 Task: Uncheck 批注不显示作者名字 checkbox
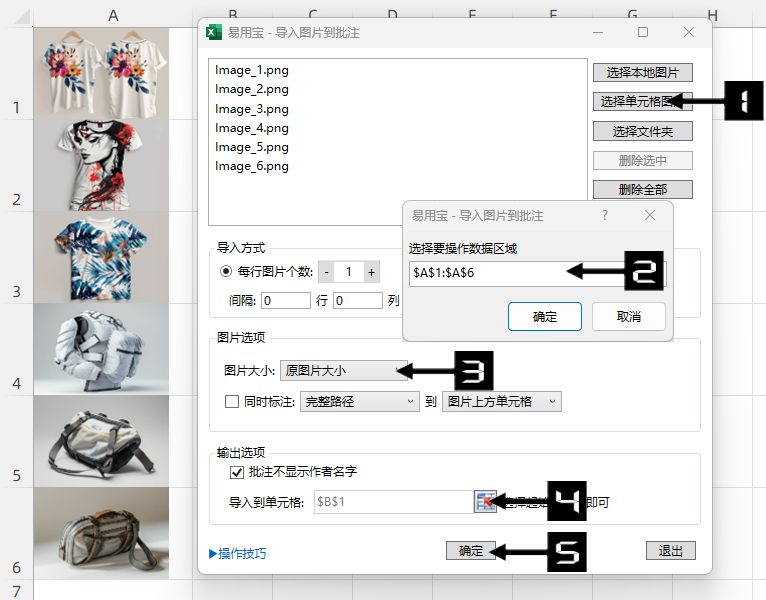[x=237, y=472]
